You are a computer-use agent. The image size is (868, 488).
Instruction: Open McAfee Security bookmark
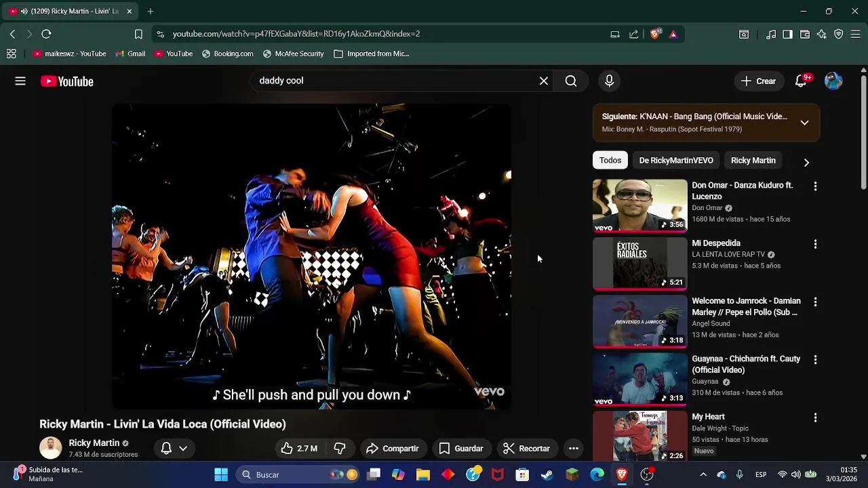point(293,54)
